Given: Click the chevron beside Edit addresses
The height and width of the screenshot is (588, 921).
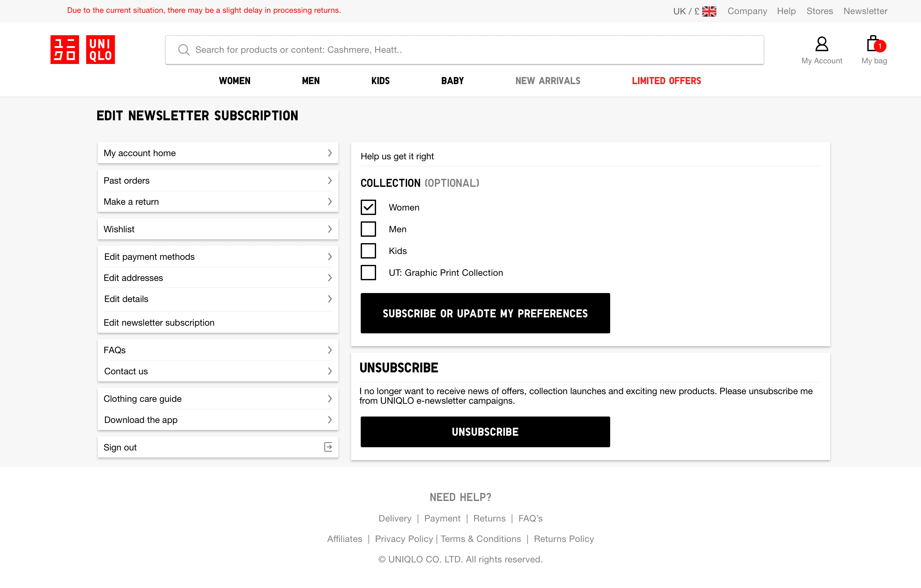Looking at the screenshot, I should 329,277.
